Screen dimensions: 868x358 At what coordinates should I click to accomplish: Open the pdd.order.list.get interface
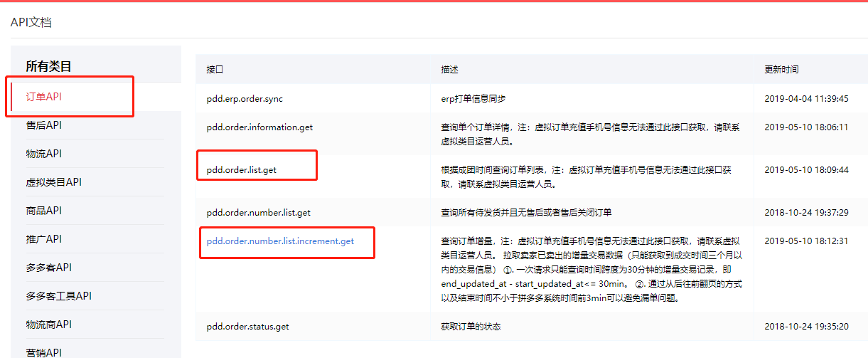coord(242,170)
